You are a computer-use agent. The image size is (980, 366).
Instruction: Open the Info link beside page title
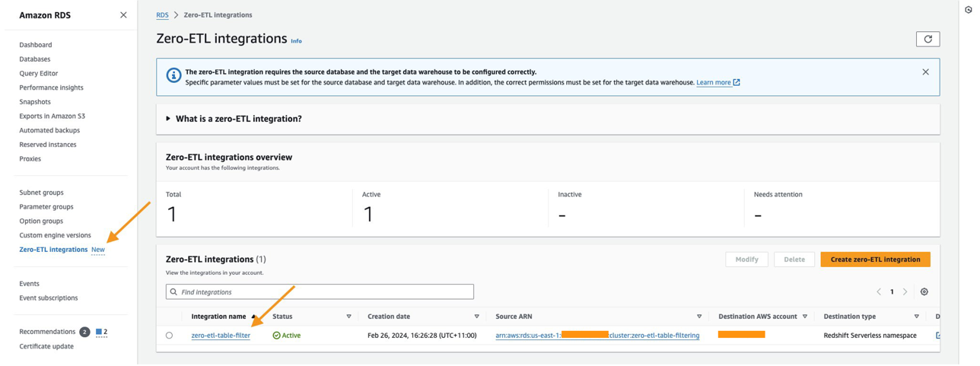click(x=296, y=41)
